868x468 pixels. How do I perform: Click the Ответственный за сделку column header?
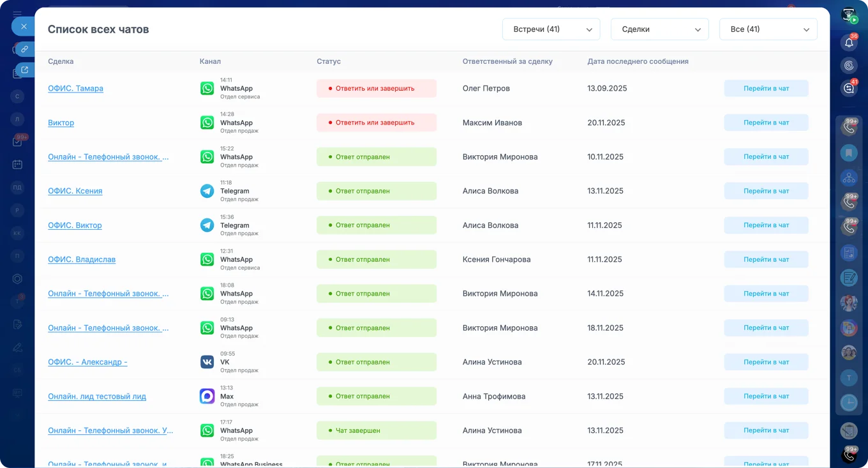tap(507, 61)
